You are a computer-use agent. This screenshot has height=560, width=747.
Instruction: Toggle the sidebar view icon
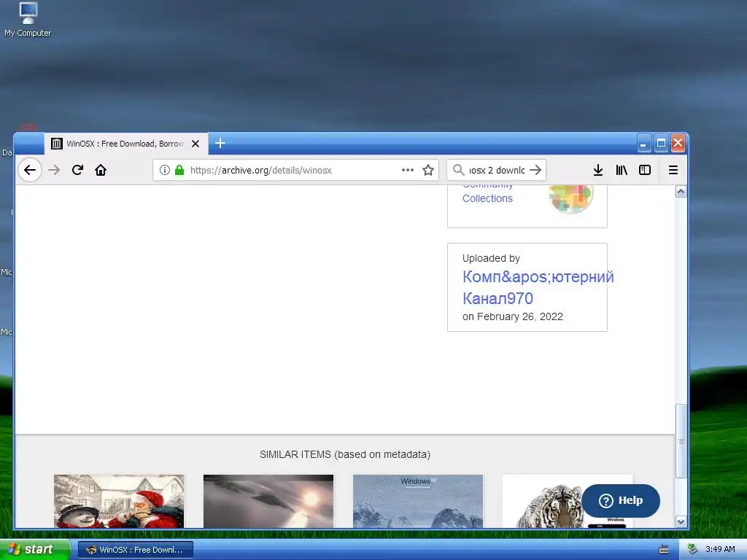click(x=645, y=170)
